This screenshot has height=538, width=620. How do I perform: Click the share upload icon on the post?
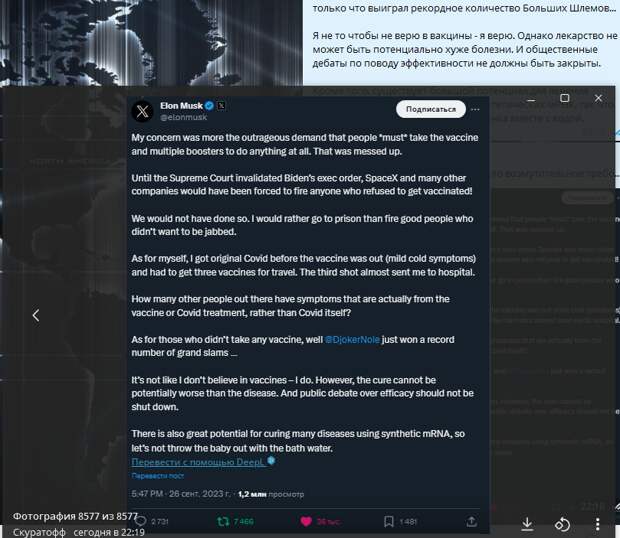[x=471, y=521]
